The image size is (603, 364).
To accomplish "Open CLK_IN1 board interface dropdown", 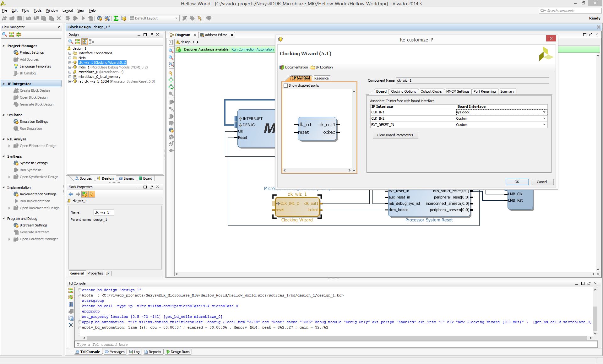I will coord(544,112).
